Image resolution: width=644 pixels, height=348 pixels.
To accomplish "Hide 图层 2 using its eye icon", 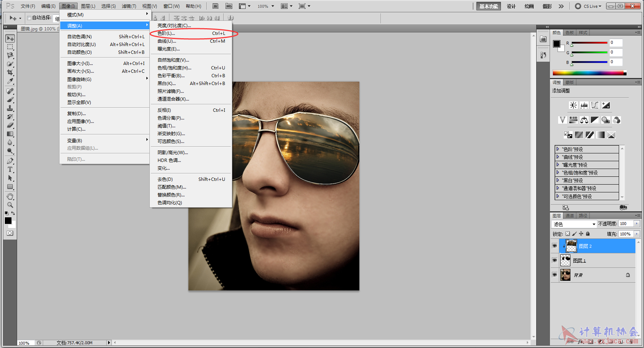I will point(554,246).
